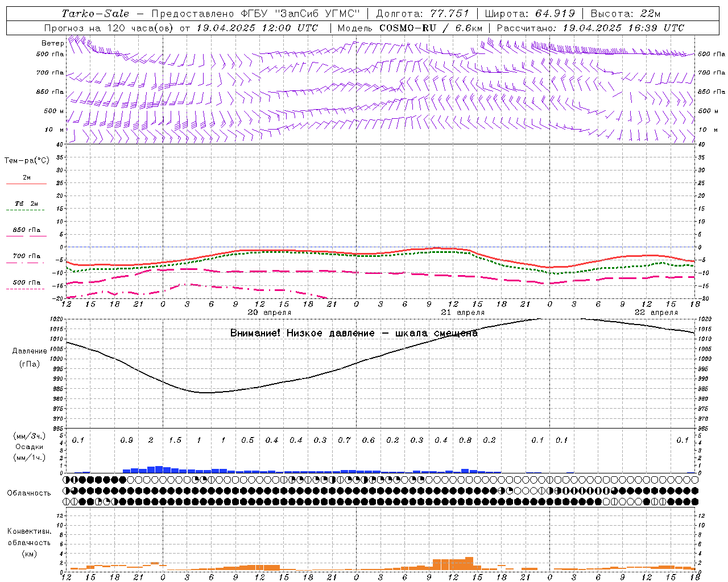Click the Высота: 22м header entry
The image size is (728, 582).
click(x=626, y=14)
